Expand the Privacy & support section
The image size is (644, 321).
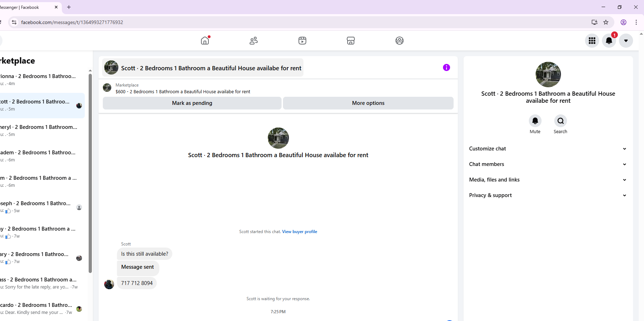[x=548, y=195]
